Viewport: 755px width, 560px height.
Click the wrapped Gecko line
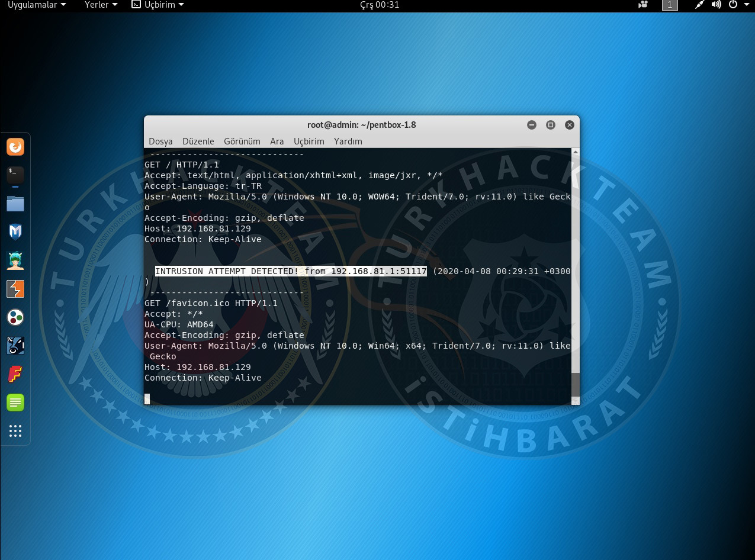click(x=163, y=356)
